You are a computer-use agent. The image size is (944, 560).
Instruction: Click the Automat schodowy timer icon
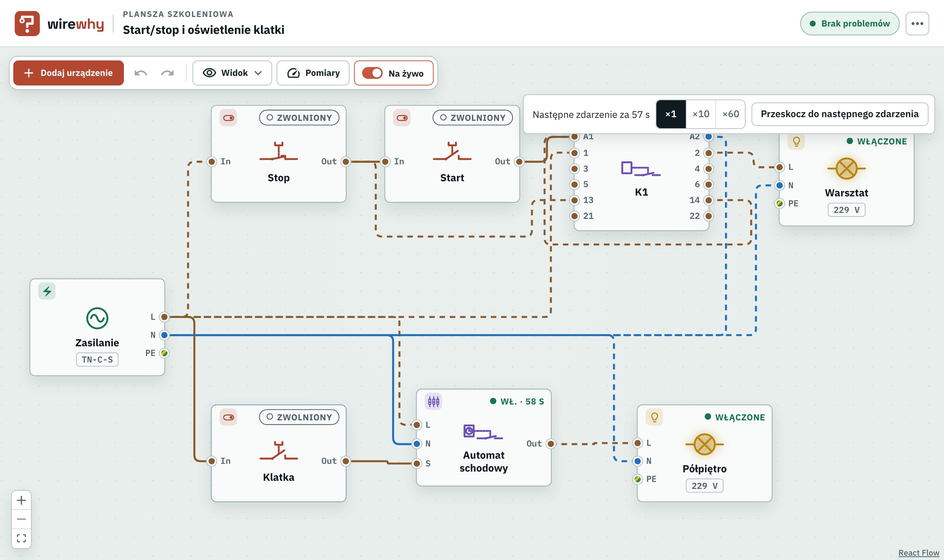(x=434, y=401)
